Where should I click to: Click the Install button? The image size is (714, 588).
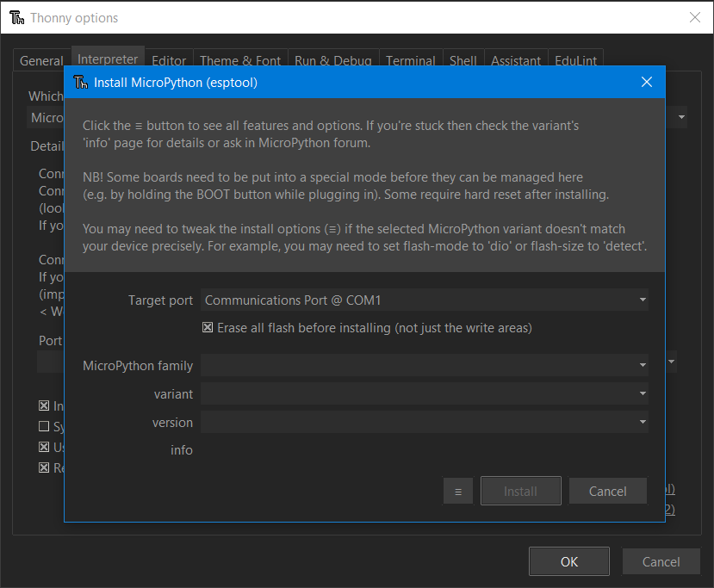click(520, 491)
